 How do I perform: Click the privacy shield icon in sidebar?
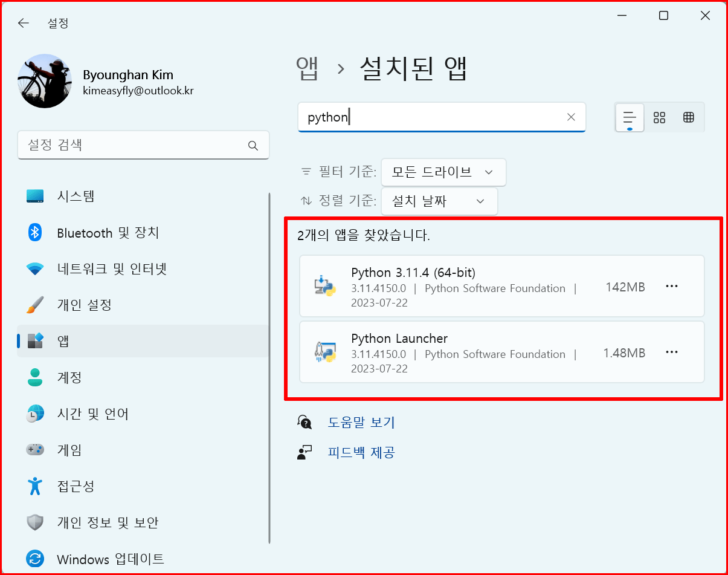(x=35, y=522)
